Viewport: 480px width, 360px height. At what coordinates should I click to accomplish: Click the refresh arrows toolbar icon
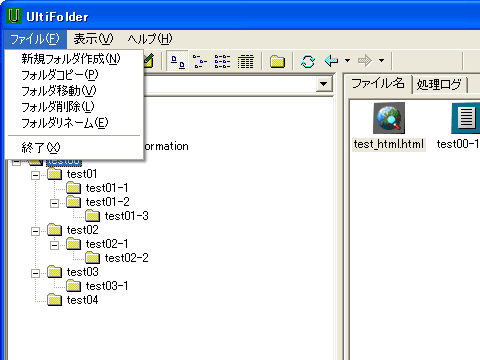tap(308, 61)
